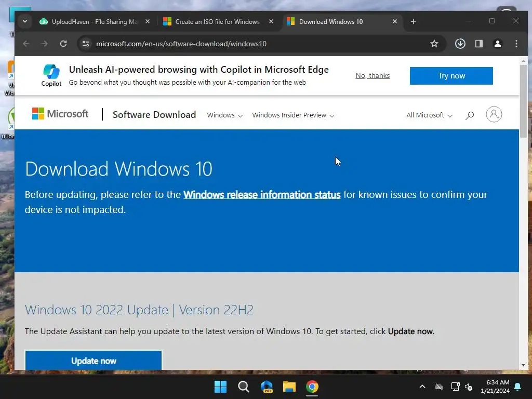The width and height of the screenshot is (532, 399).
Task: Open the tab search dropdown arrow
Action: click(25, 21)
